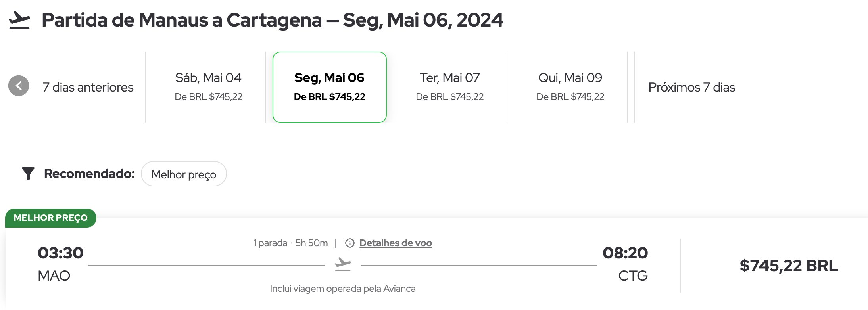This screenshot has width=868, height=310.
Task: Click the 08:20 CTG arrival time
Action: click(x=625, y=264)
